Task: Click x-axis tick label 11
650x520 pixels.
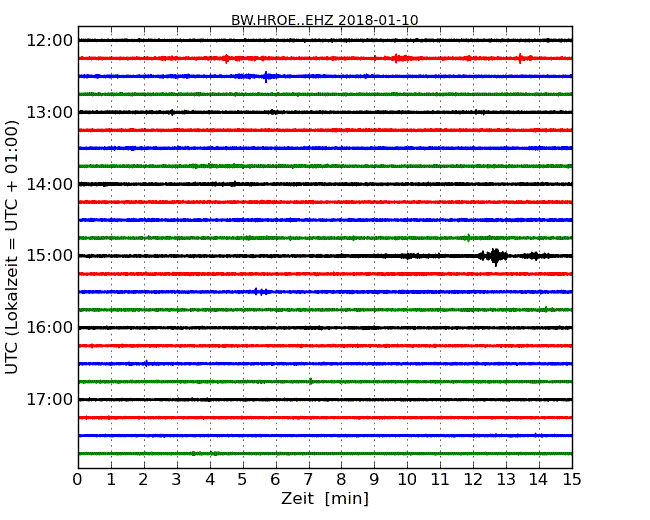Action: (440, 480)
